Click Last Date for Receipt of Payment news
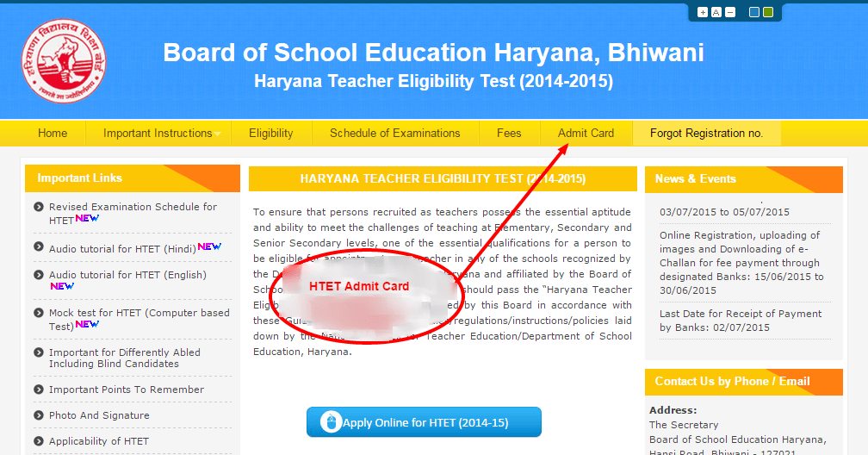Screen dimensions: 868x455 (741, 321)
